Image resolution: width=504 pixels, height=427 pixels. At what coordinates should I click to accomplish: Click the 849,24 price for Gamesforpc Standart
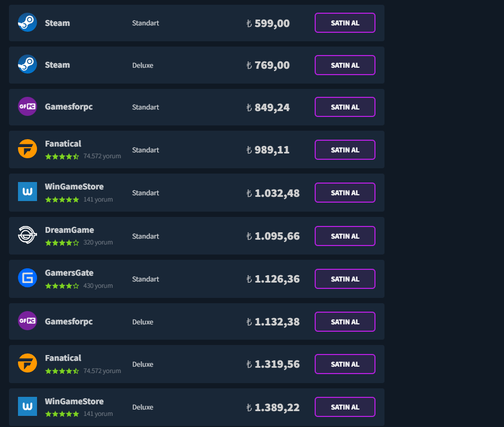[x=272, y=107]
